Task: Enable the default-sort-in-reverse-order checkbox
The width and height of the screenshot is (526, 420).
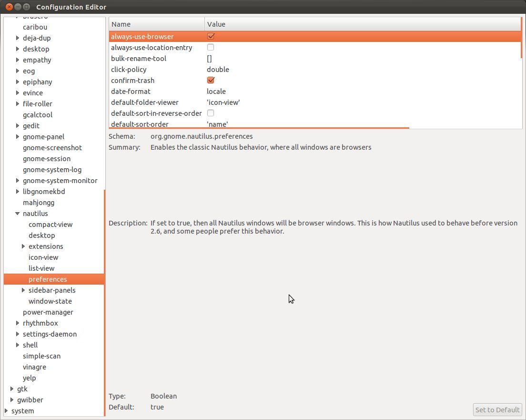Action: [211, 113]
